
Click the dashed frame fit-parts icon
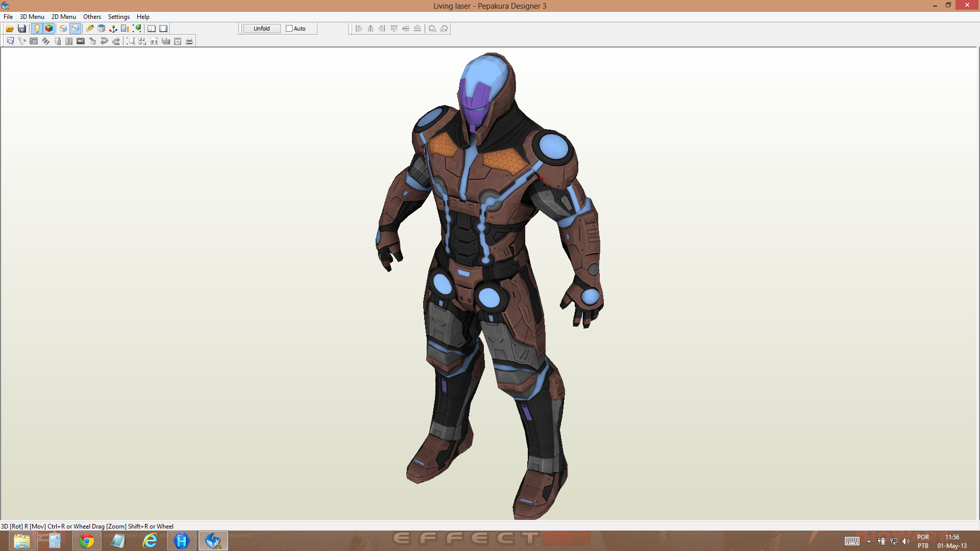(x=131, y=41)
